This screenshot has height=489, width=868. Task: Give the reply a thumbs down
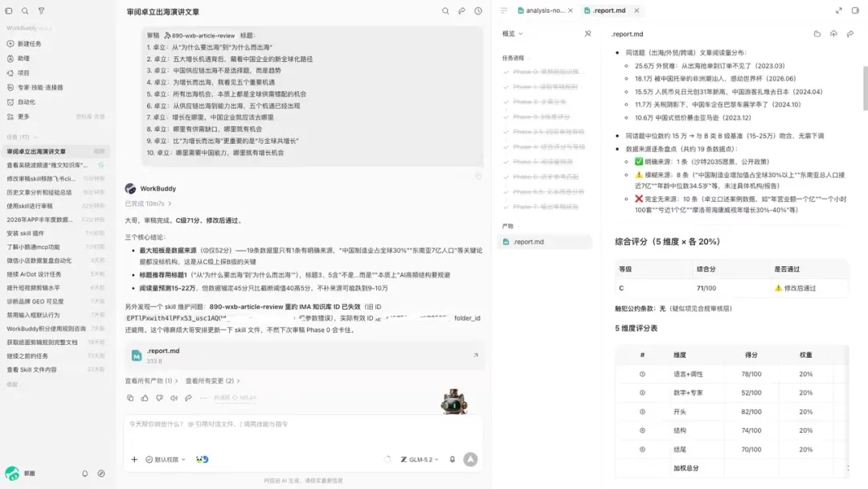tap(159, 397)
